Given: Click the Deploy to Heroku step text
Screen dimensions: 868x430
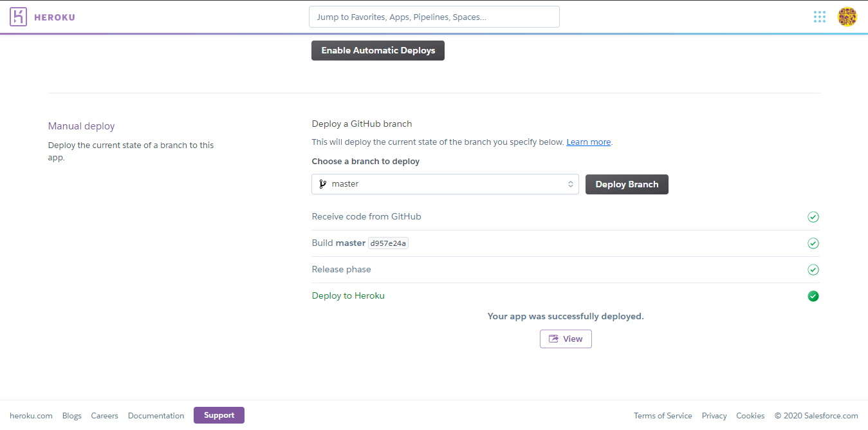Looking at the screenshot, I should 348,296.
